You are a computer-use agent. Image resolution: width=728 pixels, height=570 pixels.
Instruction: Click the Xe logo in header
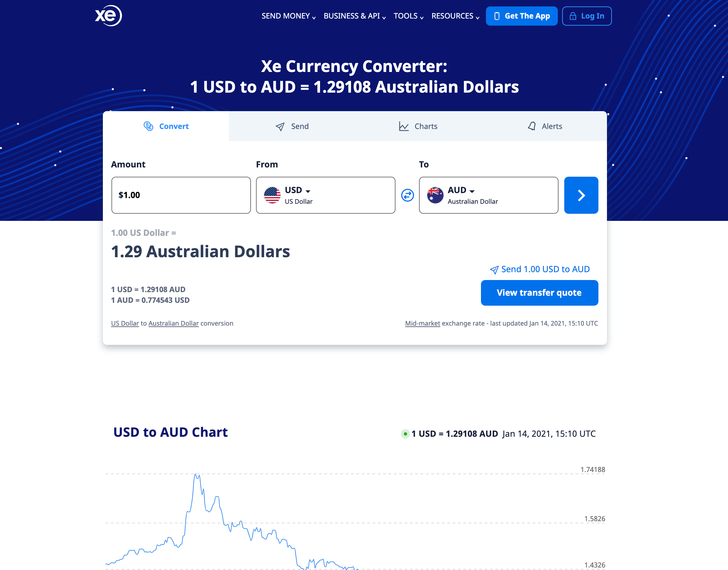pos(109,16)
